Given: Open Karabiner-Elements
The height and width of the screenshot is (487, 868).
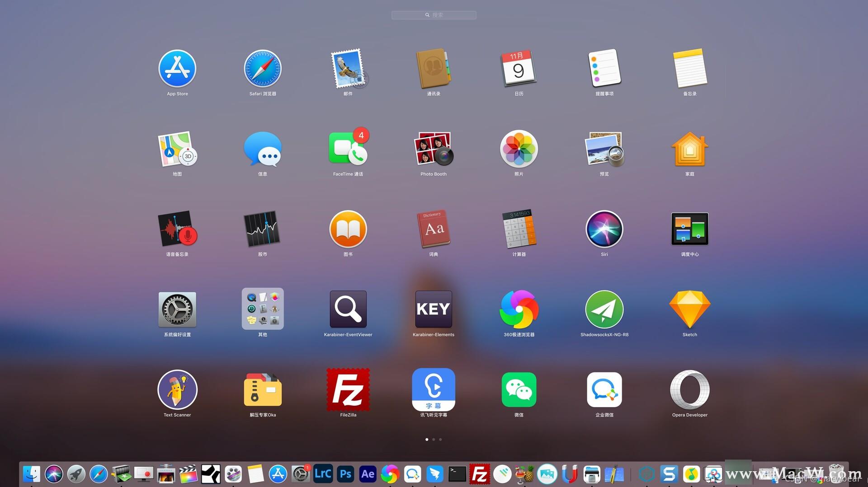Looking at the screenshot, I should pos(434,309).
